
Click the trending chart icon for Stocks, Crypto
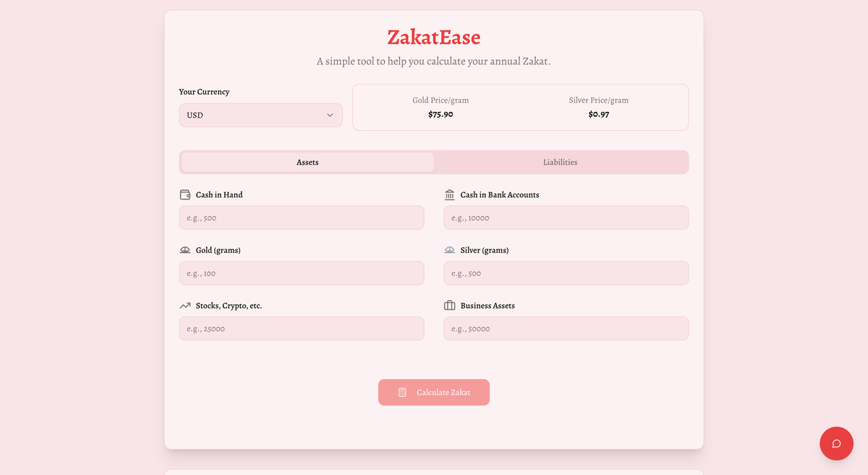pyautogui.click(x=184, y=305)
